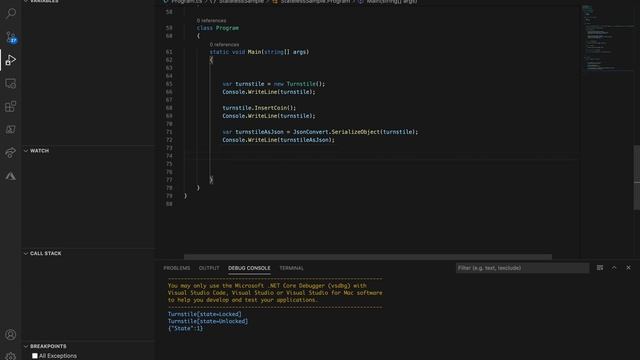The height and width of the screenshot is (360, 640).
Task: Switch to the PROBLEMS tab
Action: point(177,268)
